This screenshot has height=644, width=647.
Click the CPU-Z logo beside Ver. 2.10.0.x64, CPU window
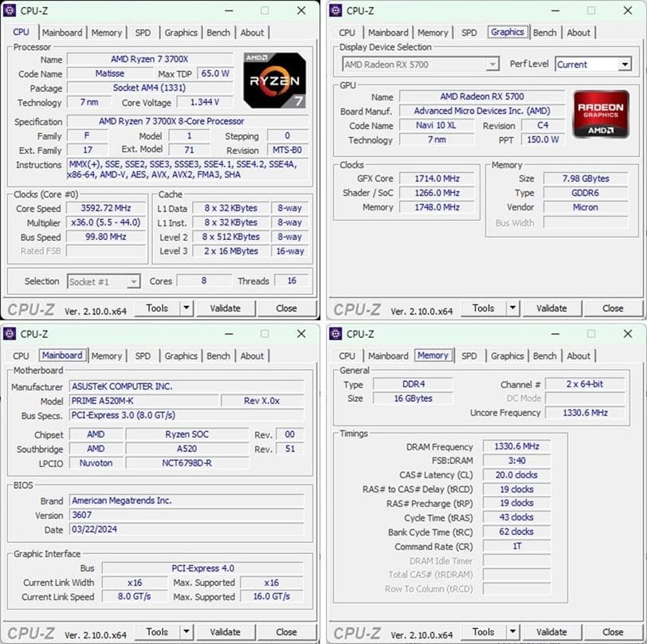click(30, 308)
